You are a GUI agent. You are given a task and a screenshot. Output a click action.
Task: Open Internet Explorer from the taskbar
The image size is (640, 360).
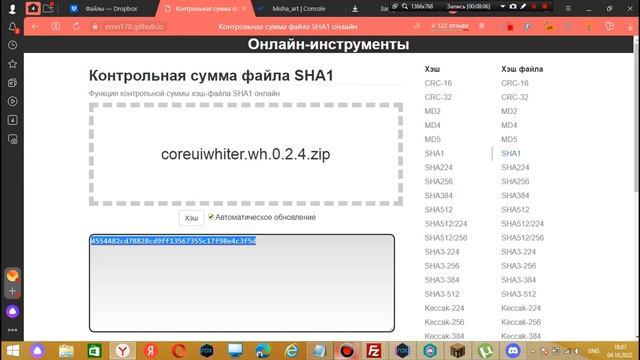tap(291, 351)
